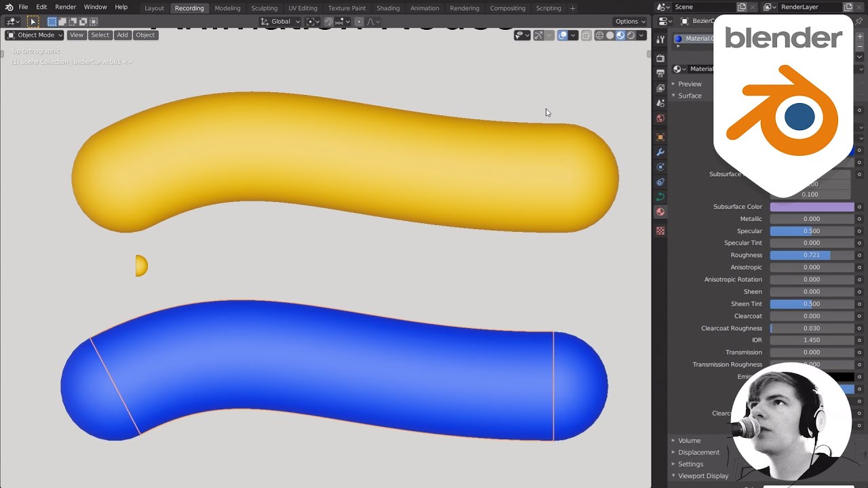Click the Metallic value field
This screenshot has height=488, width=868.
click(812, 219)
